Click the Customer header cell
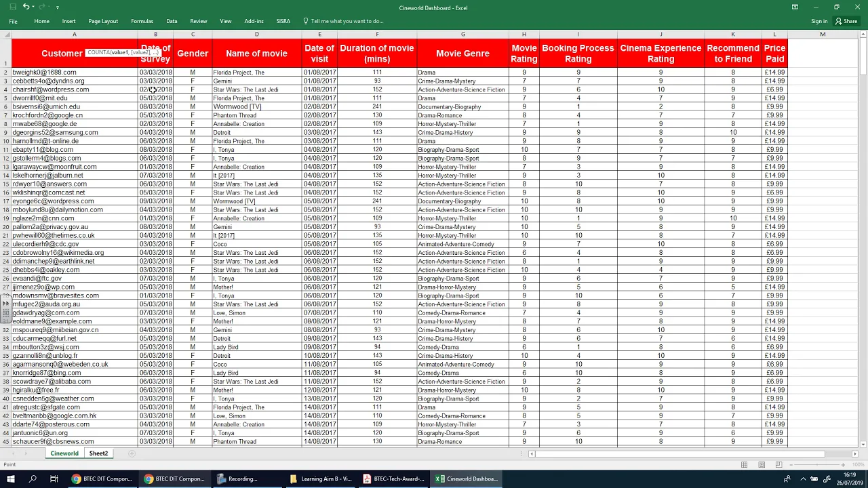The width and height of the screenshot is (868, 488). click(74, 53)
